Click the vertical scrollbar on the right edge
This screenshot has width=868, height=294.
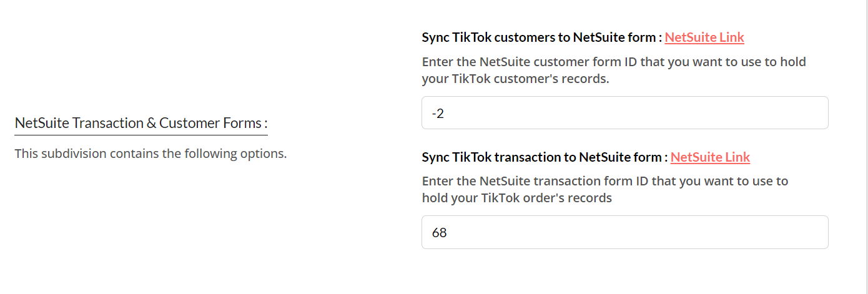[865, 147]
